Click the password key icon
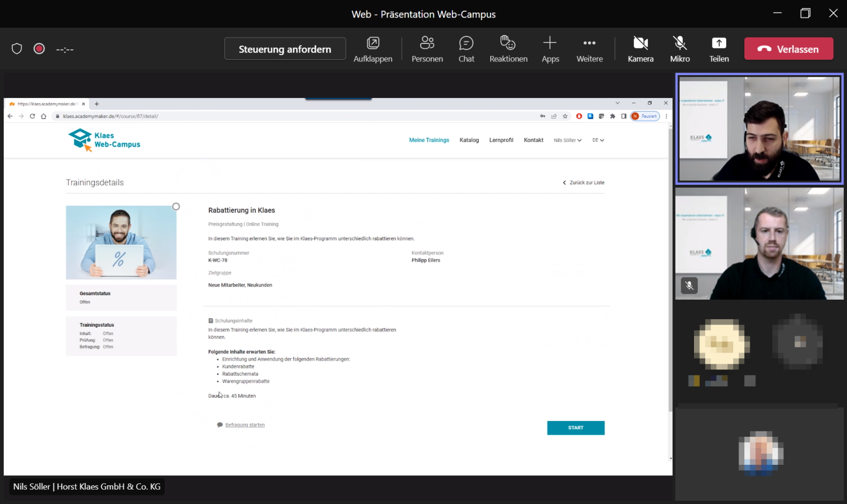847x504 pixels. pyautogui.click(x=543, y=116)
